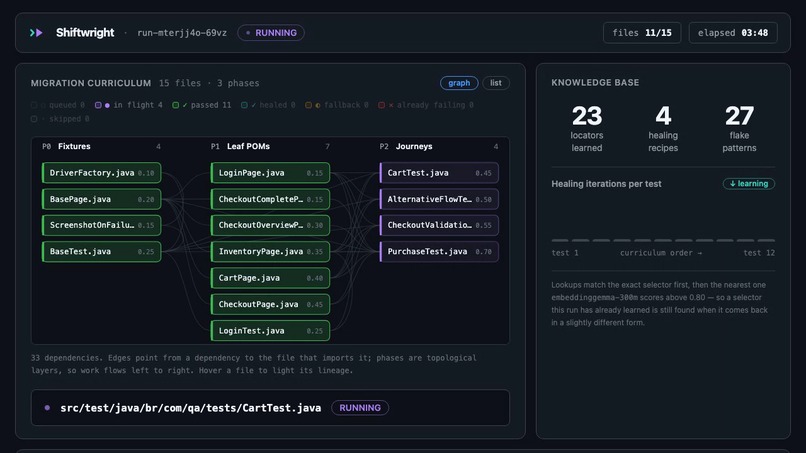806x453 pixels.
Task: Switch to graph view
Action: (x=459, y=83)
